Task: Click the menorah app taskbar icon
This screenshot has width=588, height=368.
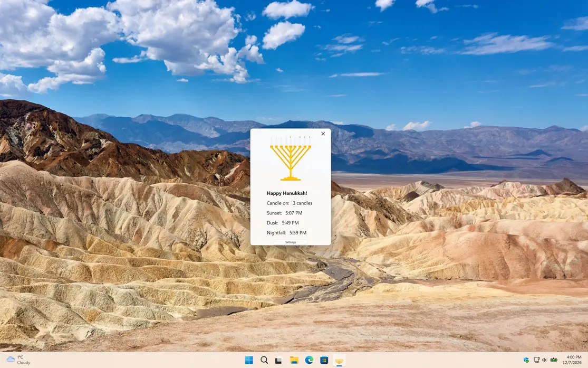Action: (x=340, y=360)
